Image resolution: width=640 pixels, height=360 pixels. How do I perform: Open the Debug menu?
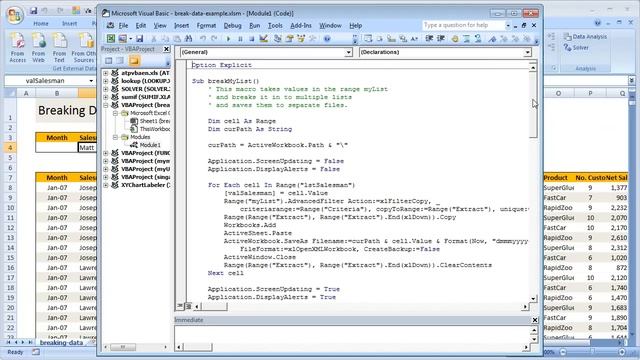(232, 25)
